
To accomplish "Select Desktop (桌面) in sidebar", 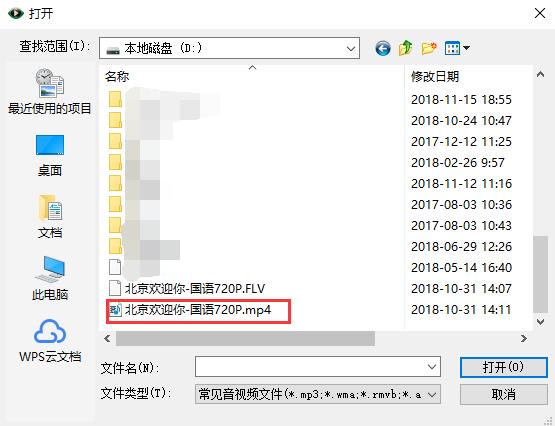I will coord(50,155).
